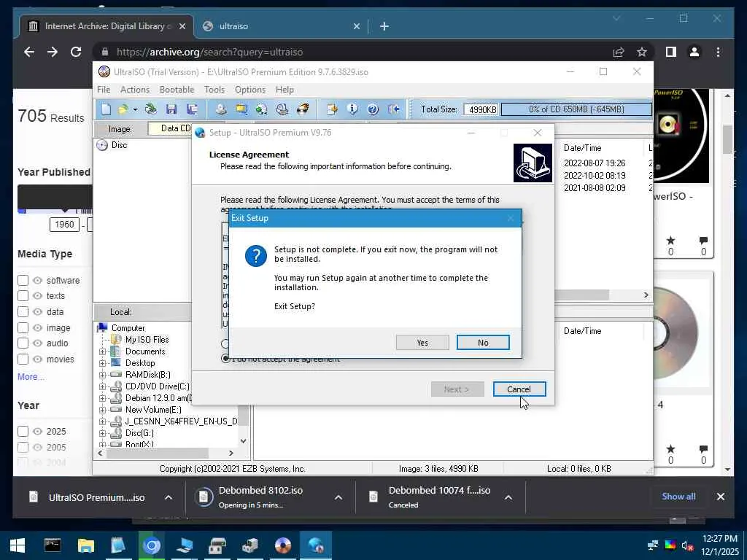This screenshot has width=747, height=560.
Task: Tick the texts media type checkbox
Action: point(23,296)
